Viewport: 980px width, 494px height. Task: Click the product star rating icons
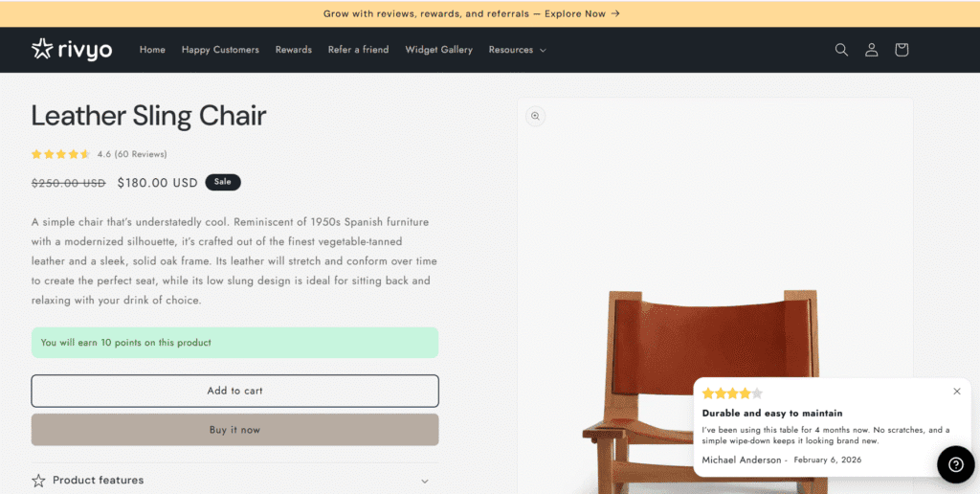click(x=61, y=154)
